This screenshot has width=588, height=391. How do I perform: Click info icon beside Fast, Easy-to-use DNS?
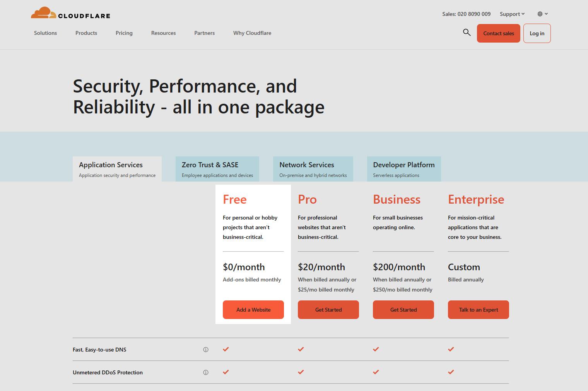click(x=206, y=350)
